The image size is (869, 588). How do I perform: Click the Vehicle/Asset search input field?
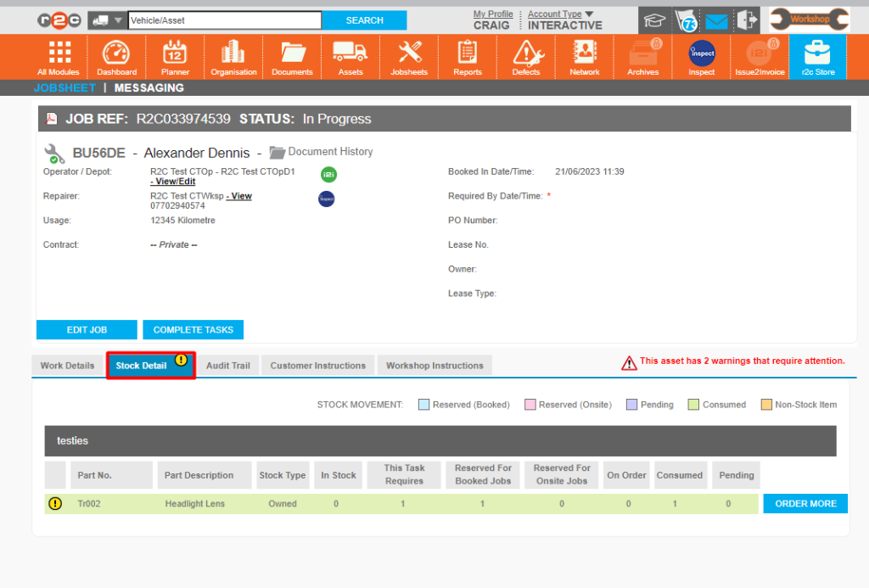[224, 20]
